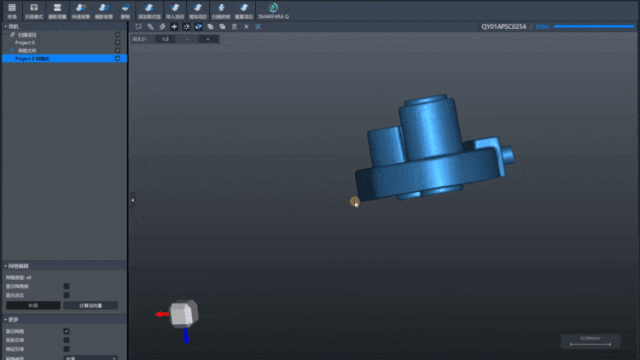Click the 重置项目 reset project icon
The height and width of the screenshot is (360, 640).
click(x=244, y=11)
